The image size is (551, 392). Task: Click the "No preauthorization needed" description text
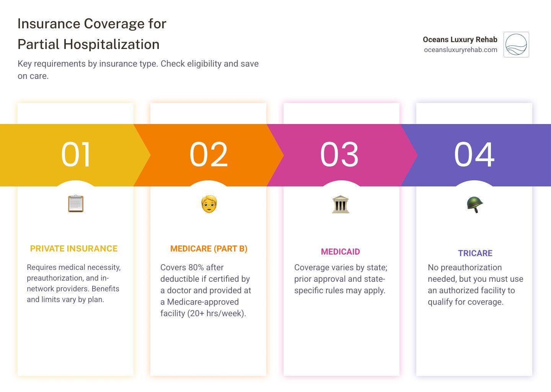click(x=475, y=284)
